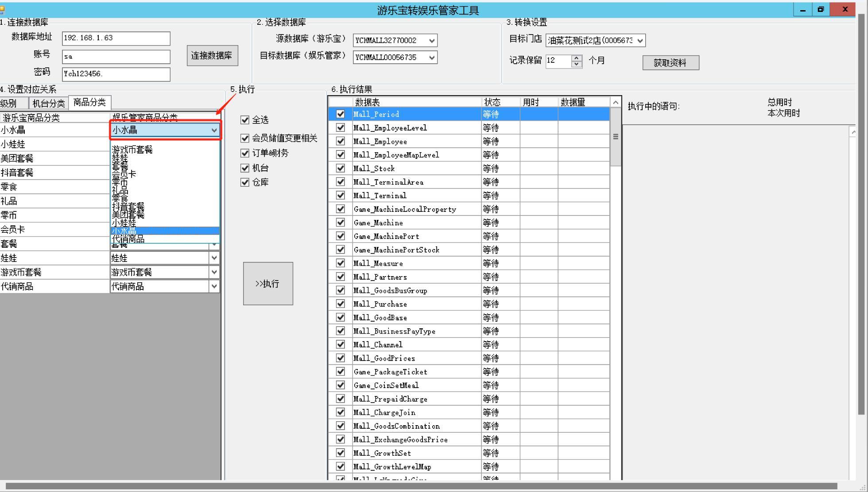
Task: Select the Game_PackageTicket row
Action: click(x=469, y=372)
